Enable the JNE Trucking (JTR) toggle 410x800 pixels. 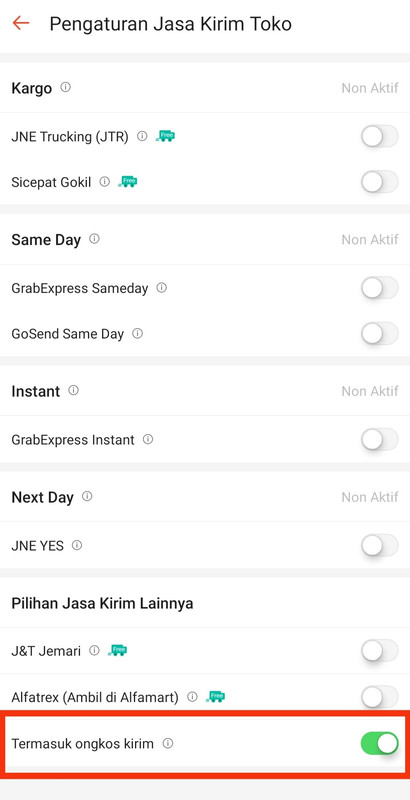pos(379,136)
